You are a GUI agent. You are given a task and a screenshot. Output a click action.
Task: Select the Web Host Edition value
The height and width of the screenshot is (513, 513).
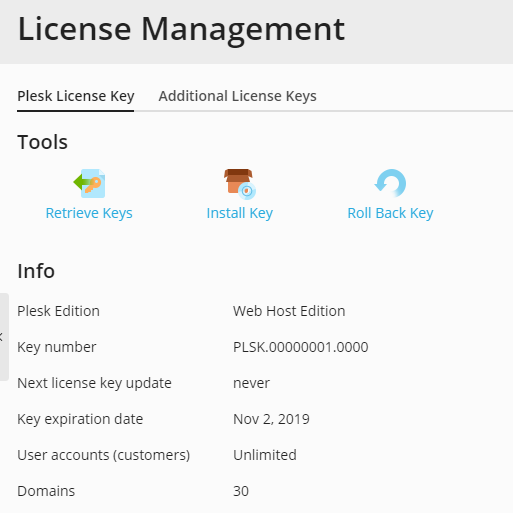click(x=289, y=311)
